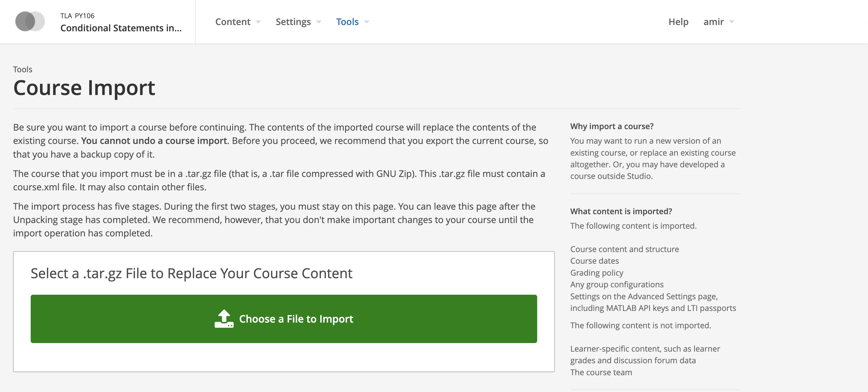Open the Content menu
This screenshot has height=392, width=868.
(233, 22)
